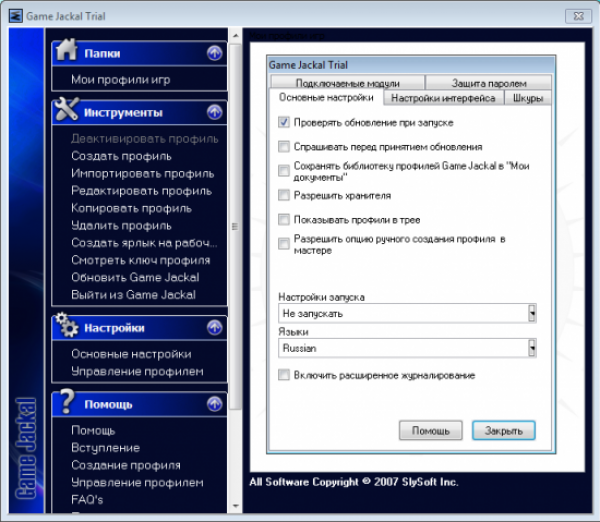
Task: Enable Включить расширенное журналирование checkbox
Action: tap(284, 375)
